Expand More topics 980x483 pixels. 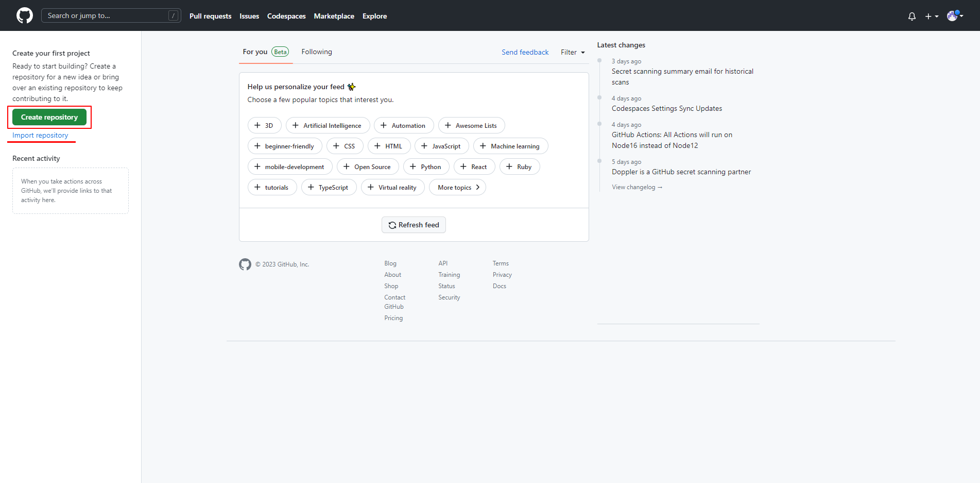(x=457, y=187)
